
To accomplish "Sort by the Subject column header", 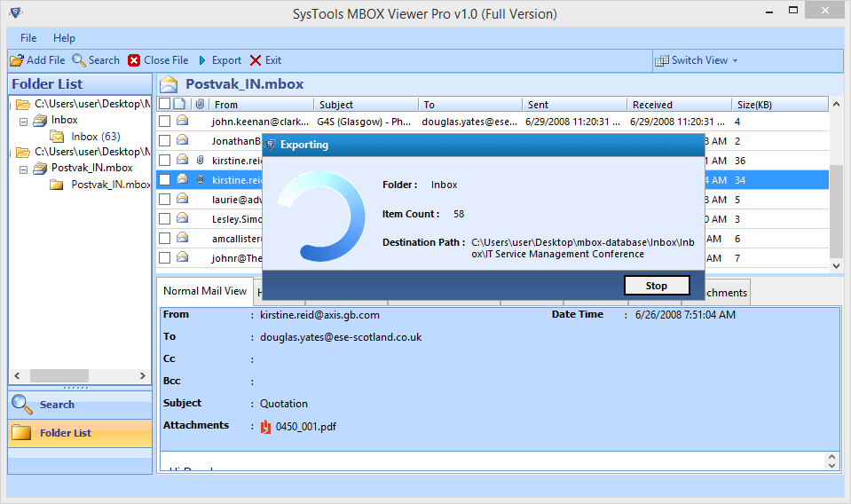I will (366, 105).
